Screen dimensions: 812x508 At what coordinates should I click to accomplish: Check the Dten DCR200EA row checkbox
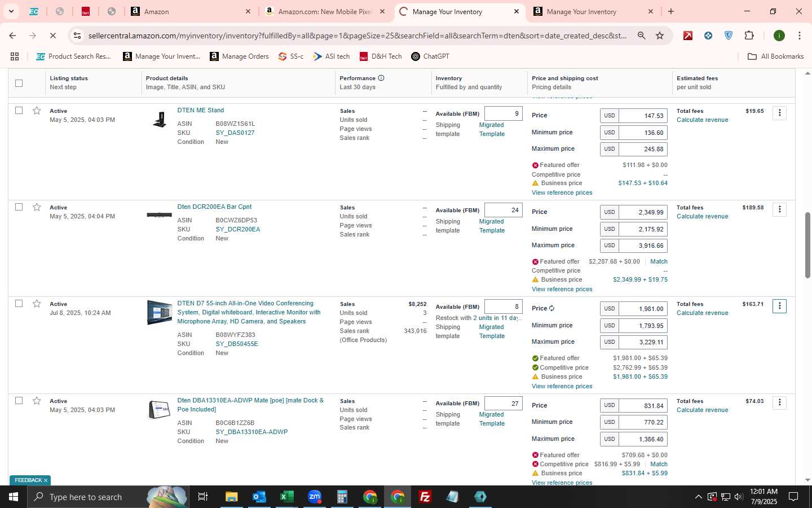click(x=19, y=207)
